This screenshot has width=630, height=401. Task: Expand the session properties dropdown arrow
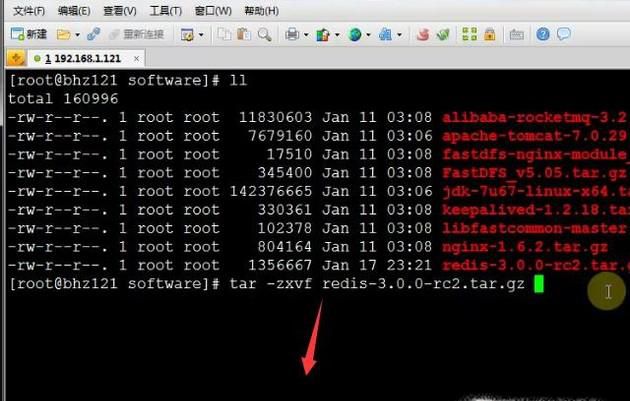click(x=201, y=35)
